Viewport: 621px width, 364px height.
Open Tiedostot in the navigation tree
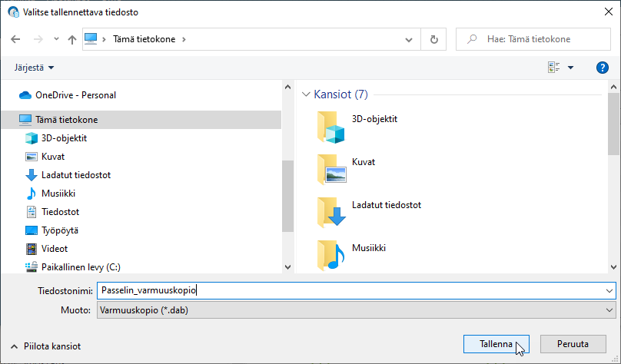(x=60, y=212)
